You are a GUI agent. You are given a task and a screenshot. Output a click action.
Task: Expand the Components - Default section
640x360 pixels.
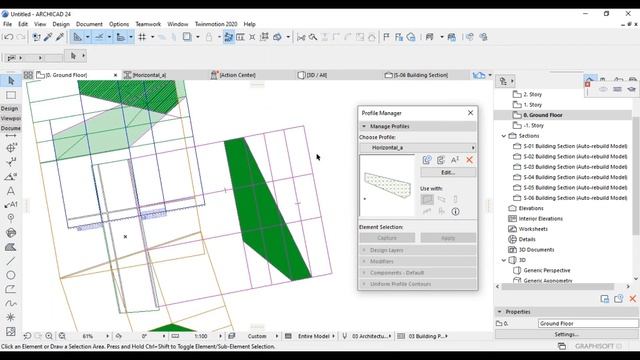pyautogui.click(x=418, y=273)
